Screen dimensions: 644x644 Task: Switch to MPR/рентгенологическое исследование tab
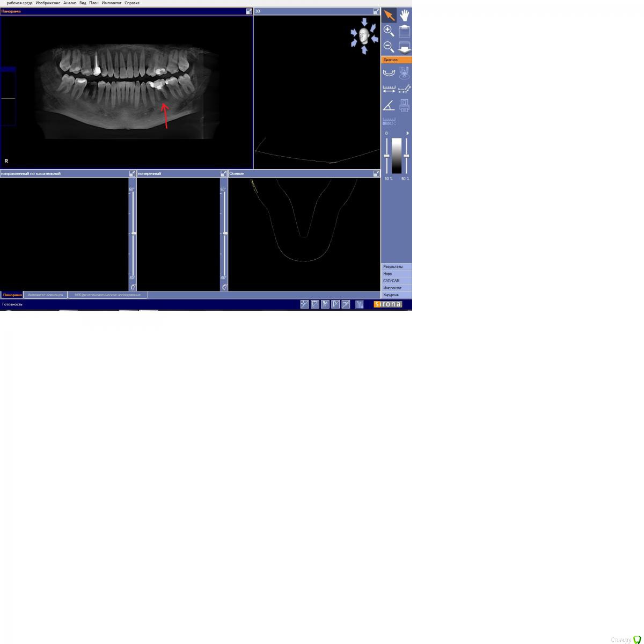[107, 295]
